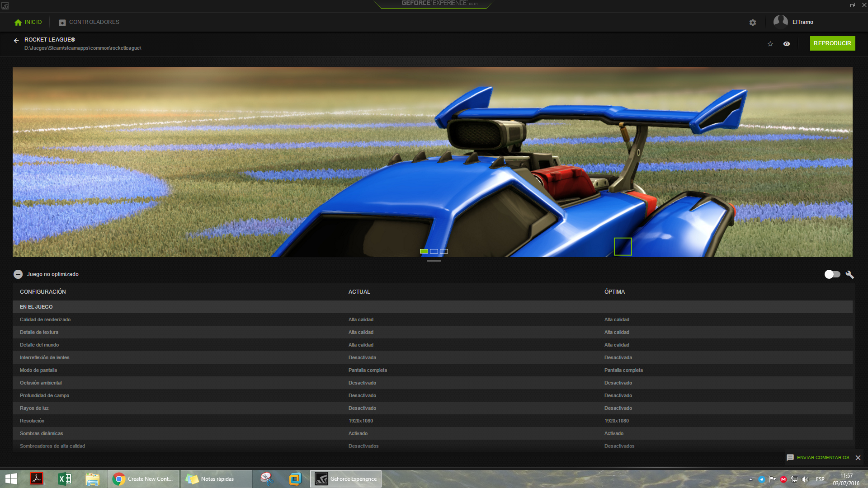Click Enviar comentarios link
The width and height of the screenshot is (868, 488).
823,458
